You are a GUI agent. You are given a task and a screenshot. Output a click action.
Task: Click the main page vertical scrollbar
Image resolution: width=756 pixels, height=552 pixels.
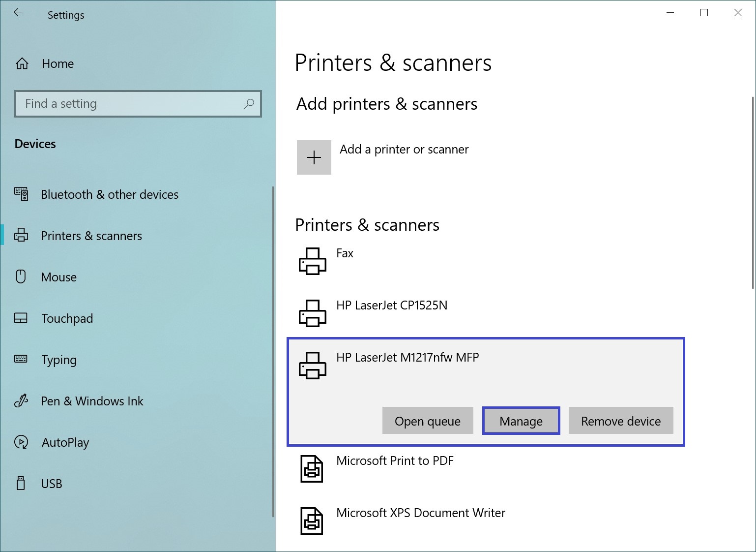pos(753,192)
